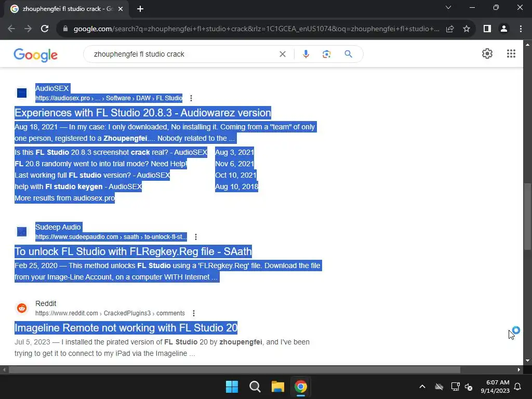This screenshot has height=399, width=532.
Task: Search by image with Google Lens
Action: click(x=326, y=54)
